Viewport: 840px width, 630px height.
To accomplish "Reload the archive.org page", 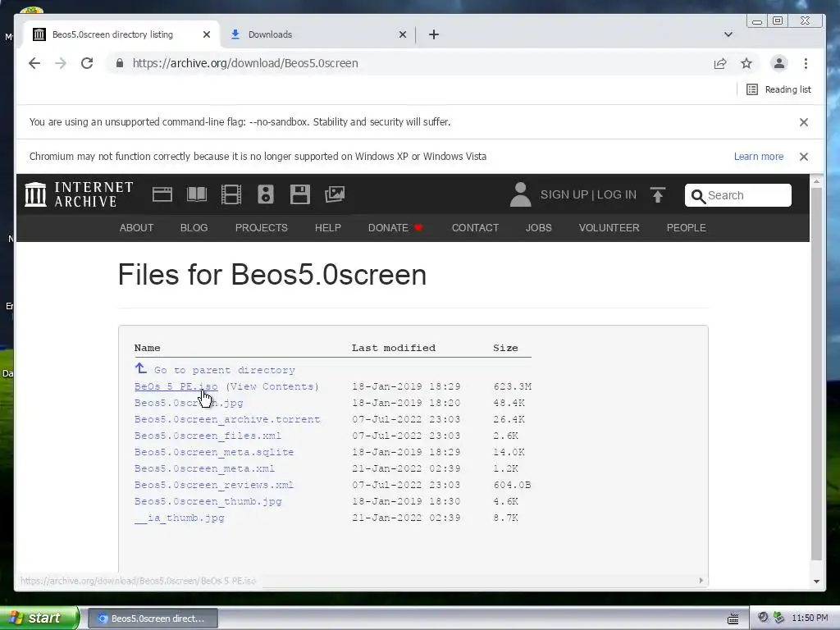I will [87, 63].
